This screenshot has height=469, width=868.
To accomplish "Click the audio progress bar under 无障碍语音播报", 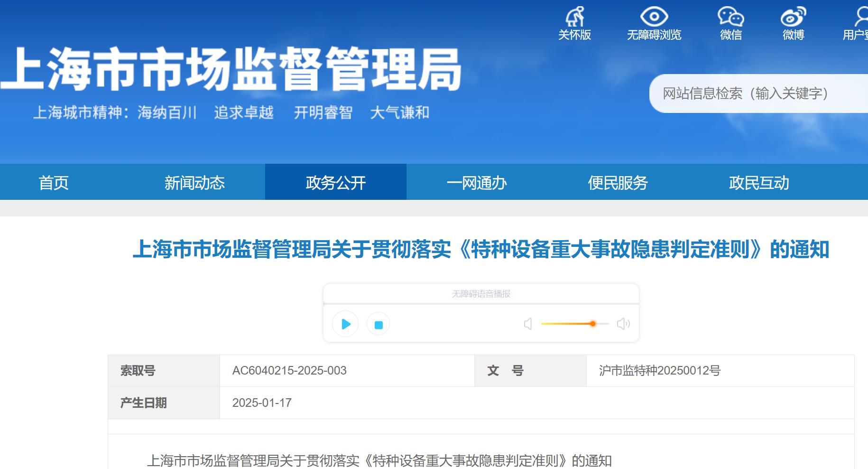I will click(x=481, y=303).
